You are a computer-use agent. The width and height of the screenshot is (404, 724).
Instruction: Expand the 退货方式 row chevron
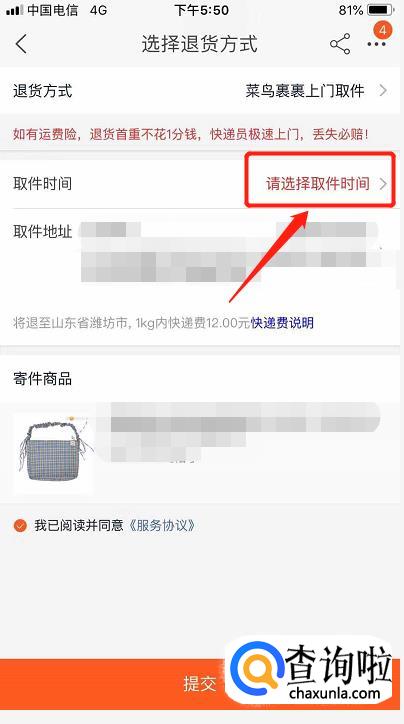pos(383,90)
